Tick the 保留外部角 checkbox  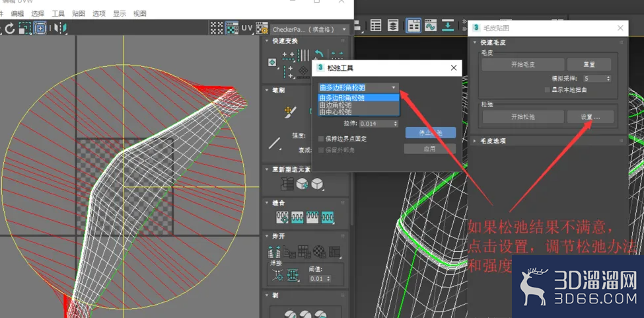pyautogui.click(x=321, y=150)
